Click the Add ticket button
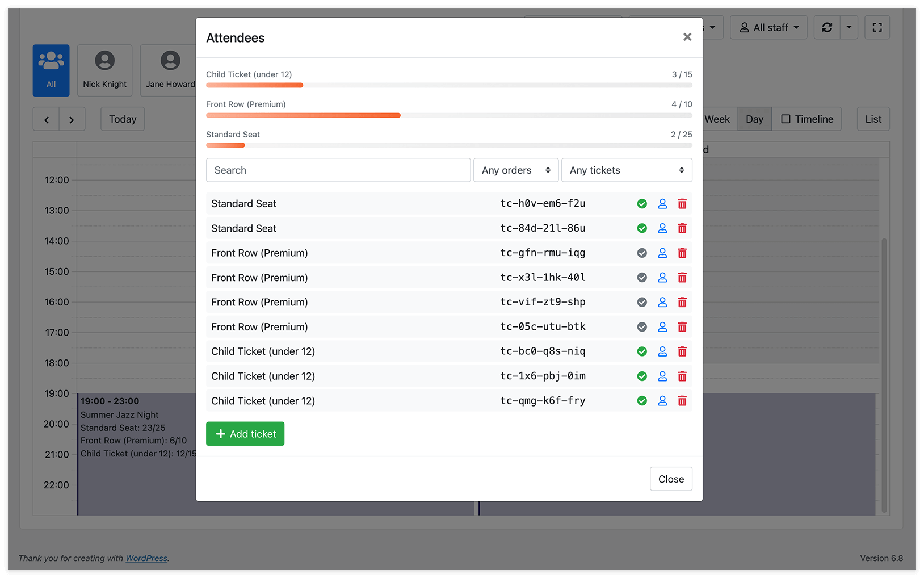The height and width of the screenshot is (578, 924). coord(245,434)
